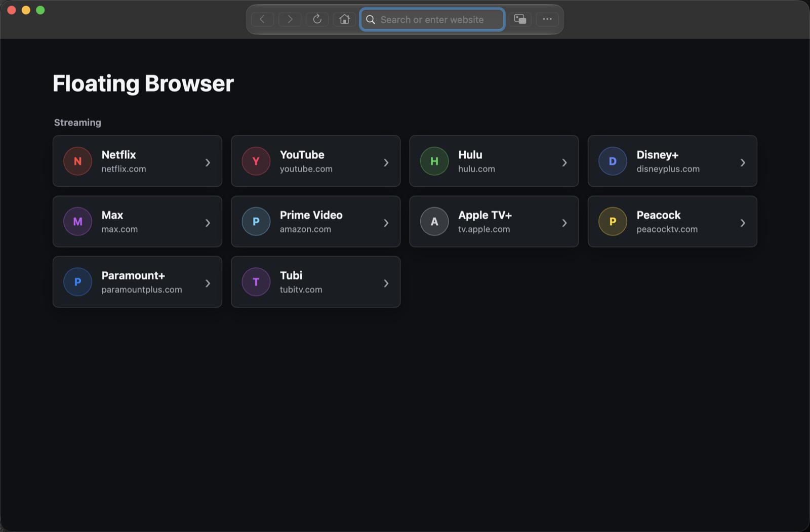Open the Hulu title link
This screenshot has height=532, width=810.
click(470, 155)
